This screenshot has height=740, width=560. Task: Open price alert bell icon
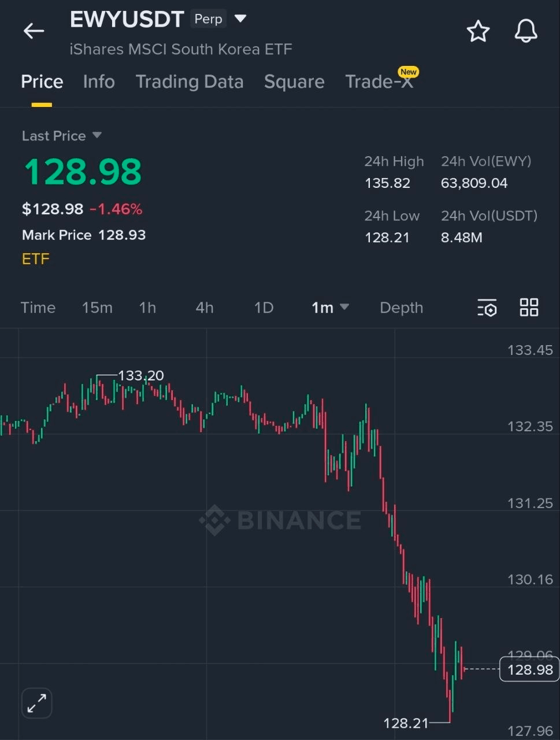click(x=526, y=31)
